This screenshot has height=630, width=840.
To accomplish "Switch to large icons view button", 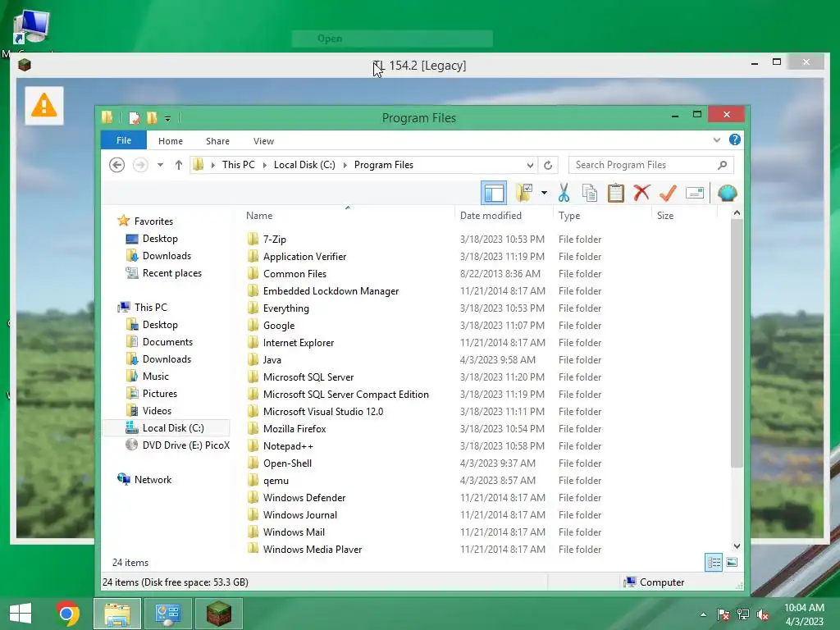I will [x=732, y=562].
